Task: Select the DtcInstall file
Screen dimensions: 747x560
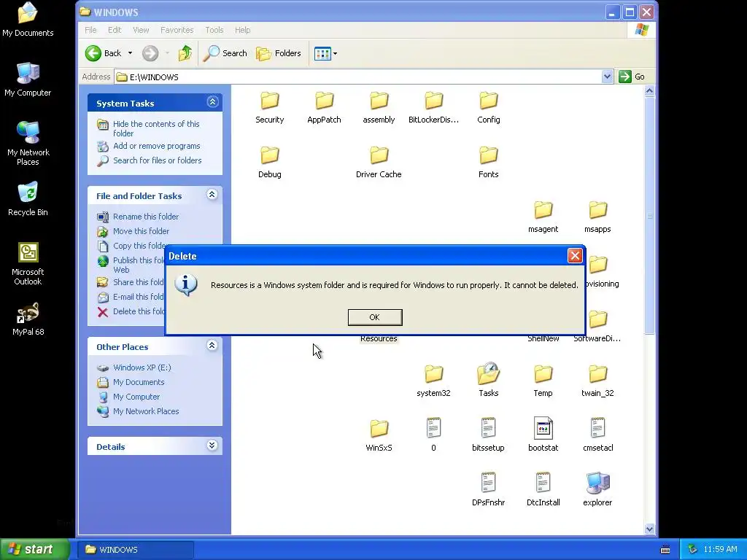Action: click(543, 489)
